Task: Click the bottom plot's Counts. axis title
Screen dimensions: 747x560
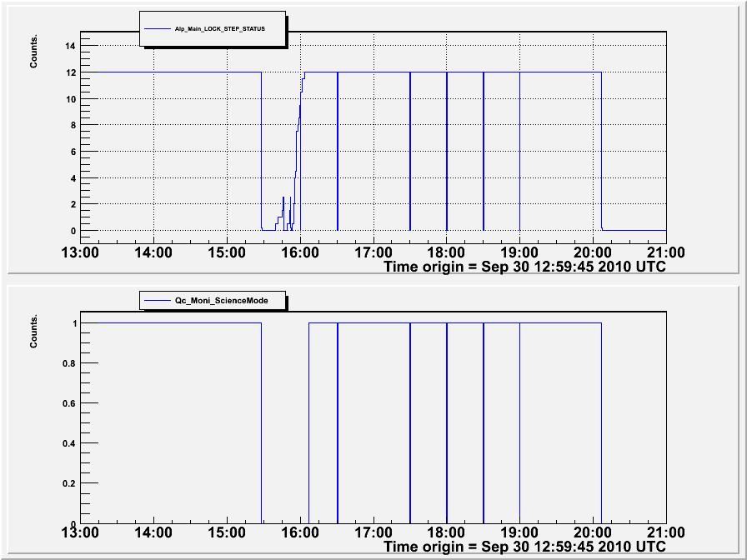Action: click(33, 332)
